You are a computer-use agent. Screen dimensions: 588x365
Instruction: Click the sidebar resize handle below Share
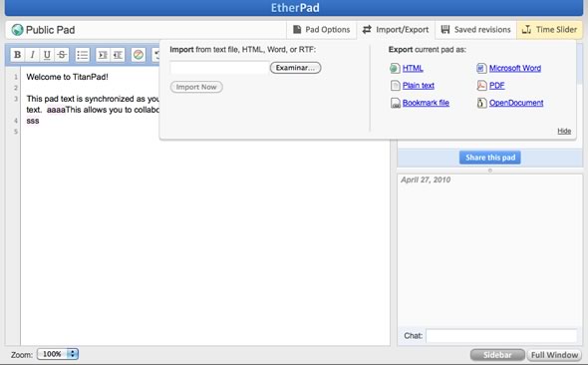[x=489, y=171]
